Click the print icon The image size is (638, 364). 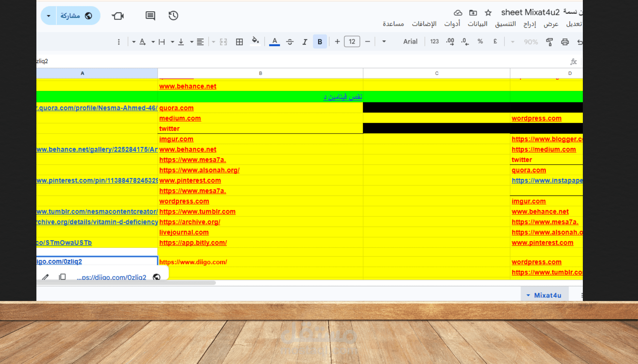tap(565, 42)
